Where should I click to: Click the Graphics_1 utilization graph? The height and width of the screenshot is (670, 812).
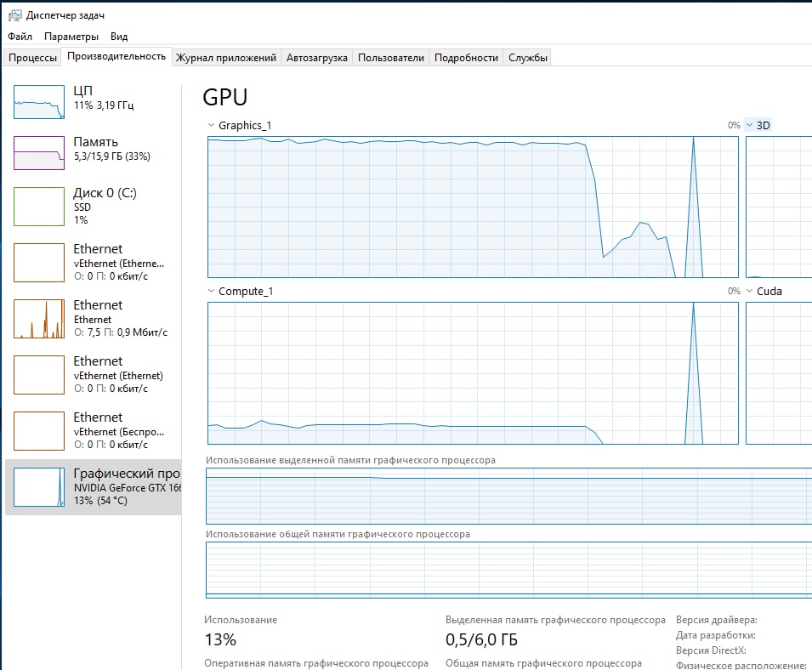pyautogui.click(x=473, y=207)
